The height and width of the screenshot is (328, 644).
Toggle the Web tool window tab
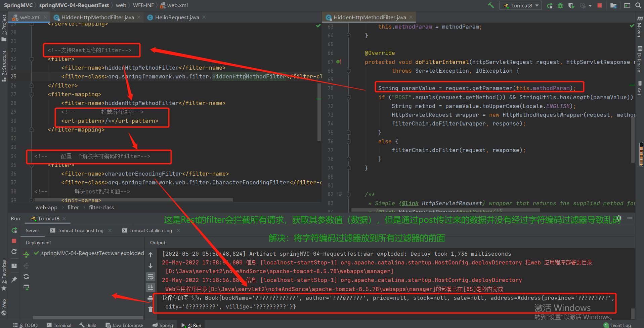4,307
